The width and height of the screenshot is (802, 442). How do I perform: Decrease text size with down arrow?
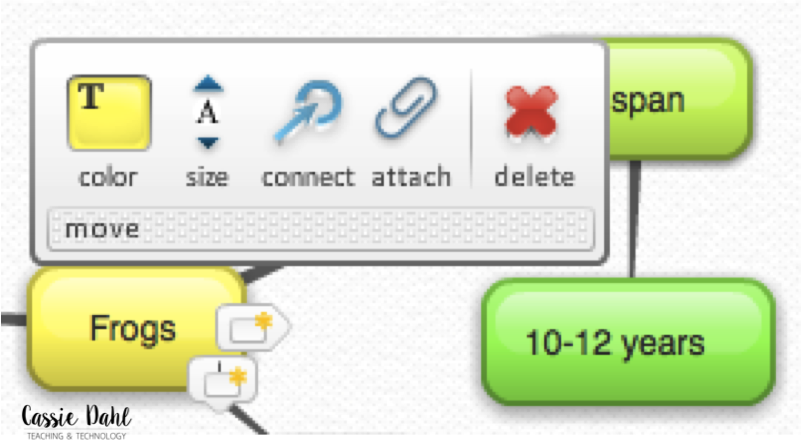point(208,143)
